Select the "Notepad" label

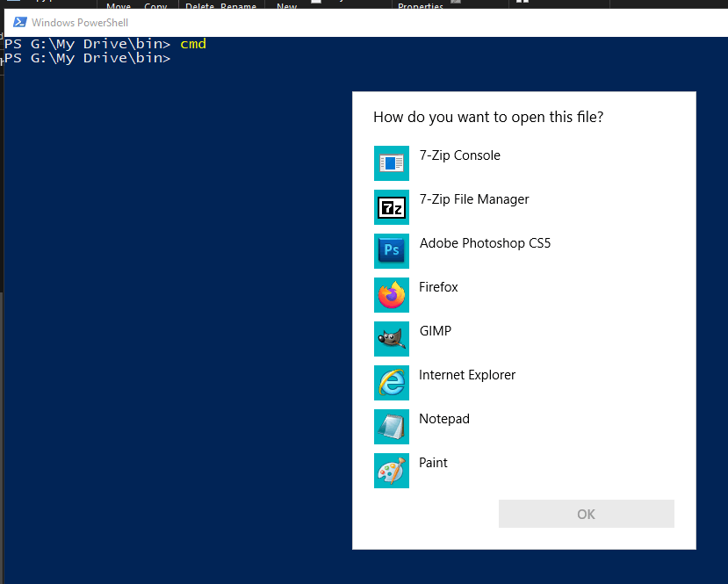click(444, 419)
